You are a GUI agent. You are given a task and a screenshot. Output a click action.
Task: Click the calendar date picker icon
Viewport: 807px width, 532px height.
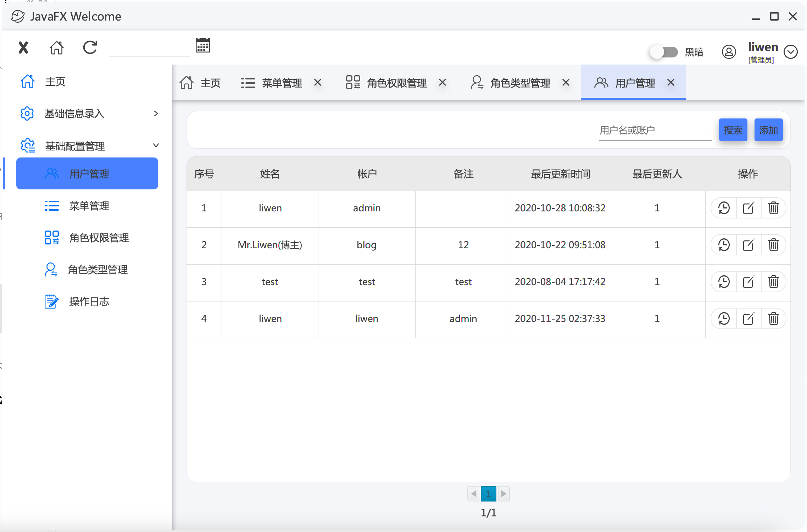point(203,46)
